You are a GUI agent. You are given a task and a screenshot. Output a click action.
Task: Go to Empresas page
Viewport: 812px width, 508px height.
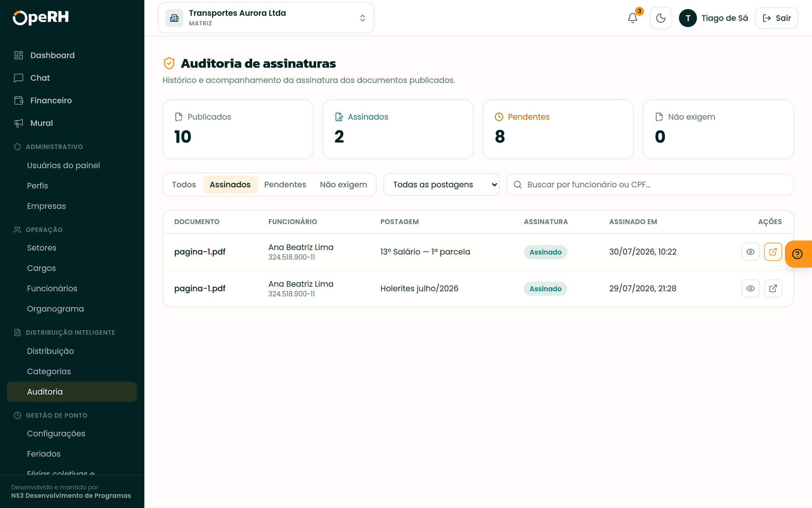72,206
